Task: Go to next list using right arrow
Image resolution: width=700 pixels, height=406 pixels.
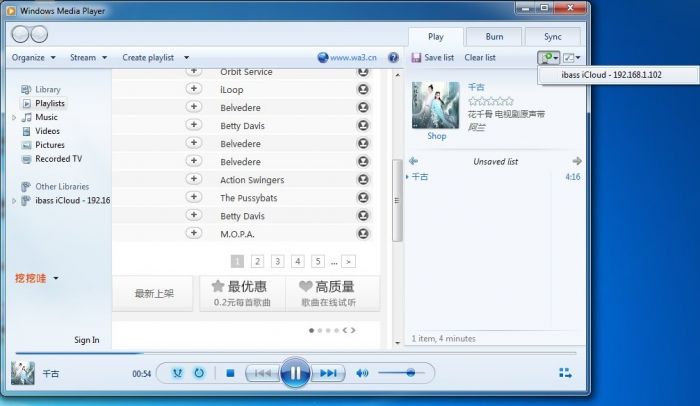Action: 577,161
